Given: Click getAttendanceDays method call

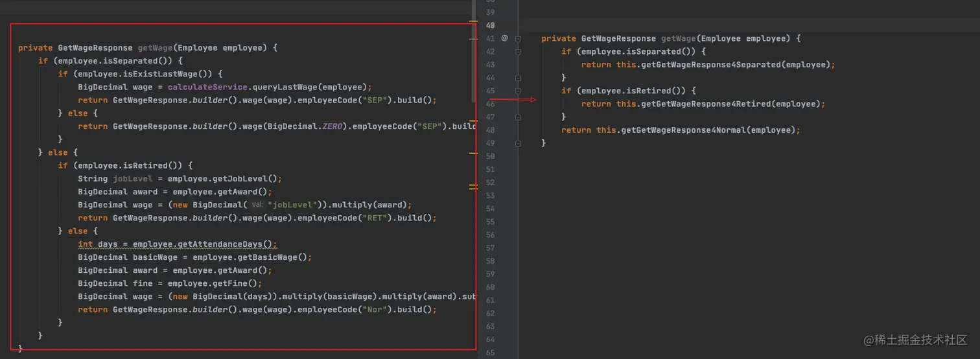Looking at the screenshot, I should (220, 244).
